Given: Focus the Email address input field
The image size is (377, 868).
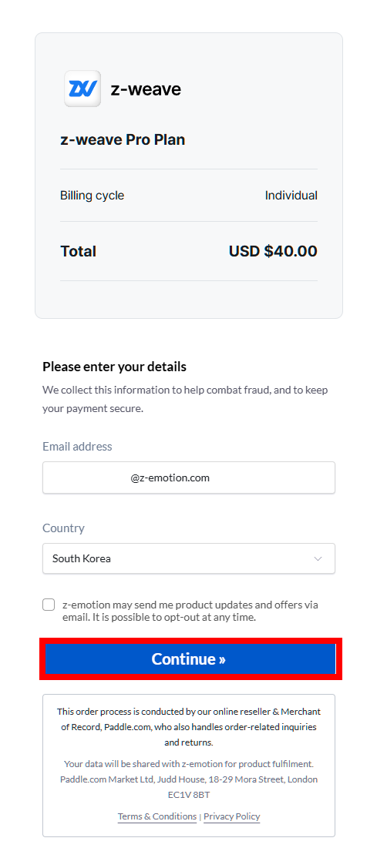Looking at the screenshot, I should pos(188,478).
